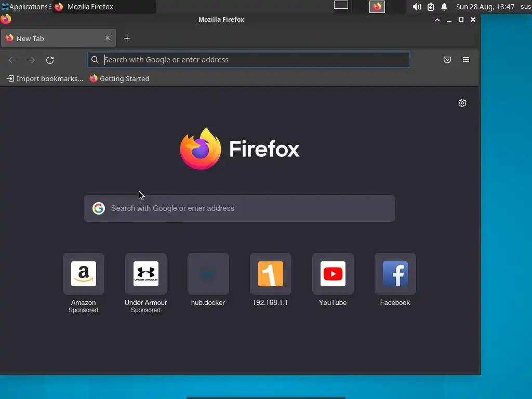Switch to the empty workspace in pager
Screen dimensions: 532x399
click(x=341, y=5)
